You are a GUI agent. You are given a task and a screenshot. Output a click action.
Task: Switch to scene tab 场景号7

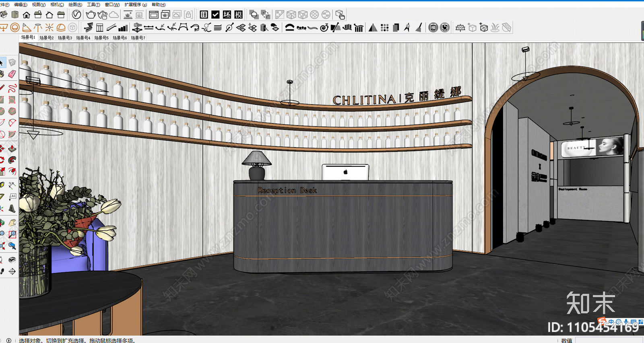coord(138,38)
